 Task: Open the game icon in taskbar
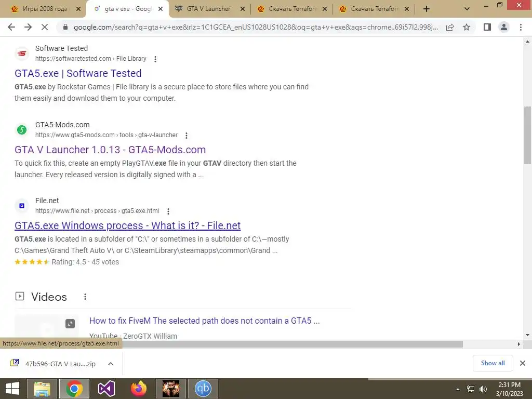coord(170,389)
